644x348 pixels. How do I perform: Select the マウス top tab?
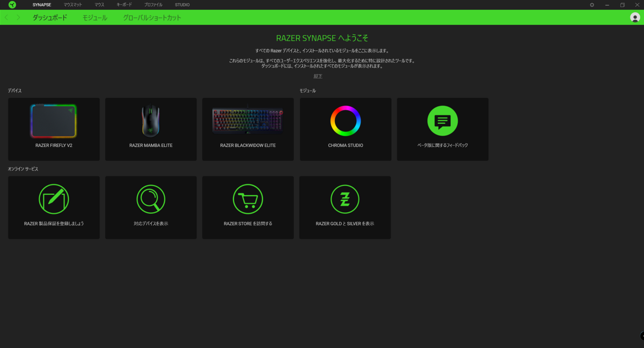[x=99, y=5]
